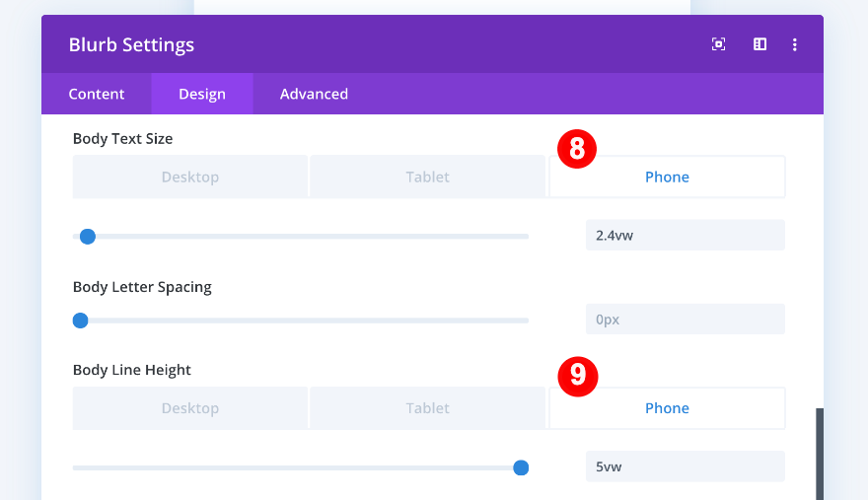Choose Tablet for Body Text Size
This screenshot has width=868, height=500.
click(427, 178)
